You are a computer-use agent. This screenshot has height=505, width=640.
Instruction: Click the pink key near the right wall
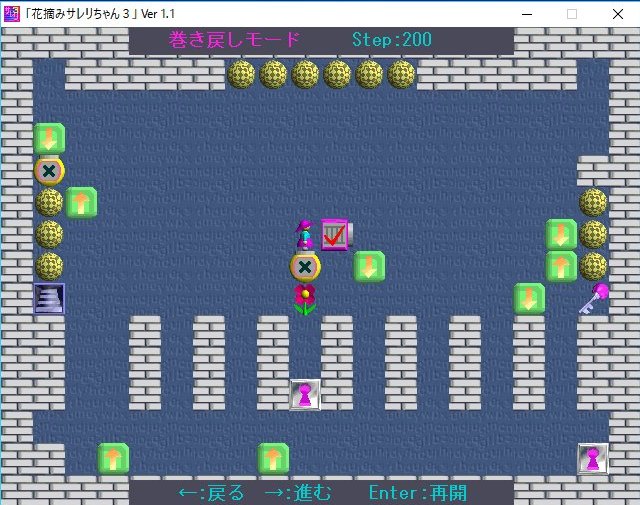point(593,298)
